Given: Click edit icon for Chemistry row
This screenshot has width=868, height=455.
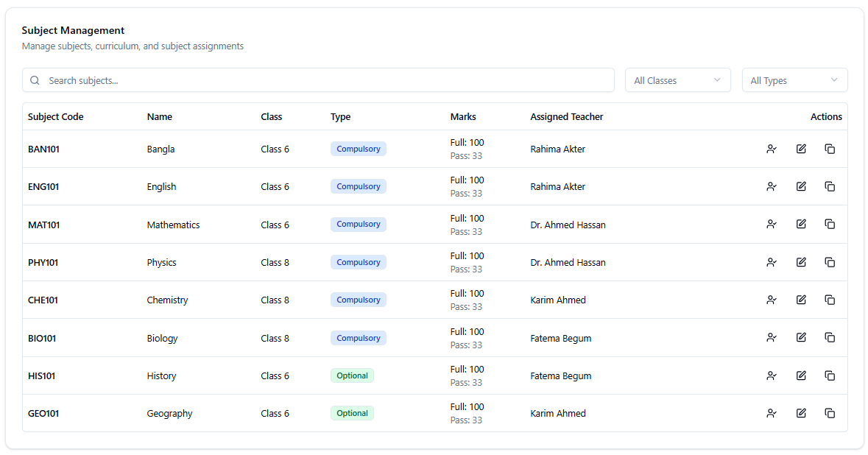Looking at the screenshot, I should point(801,300).
